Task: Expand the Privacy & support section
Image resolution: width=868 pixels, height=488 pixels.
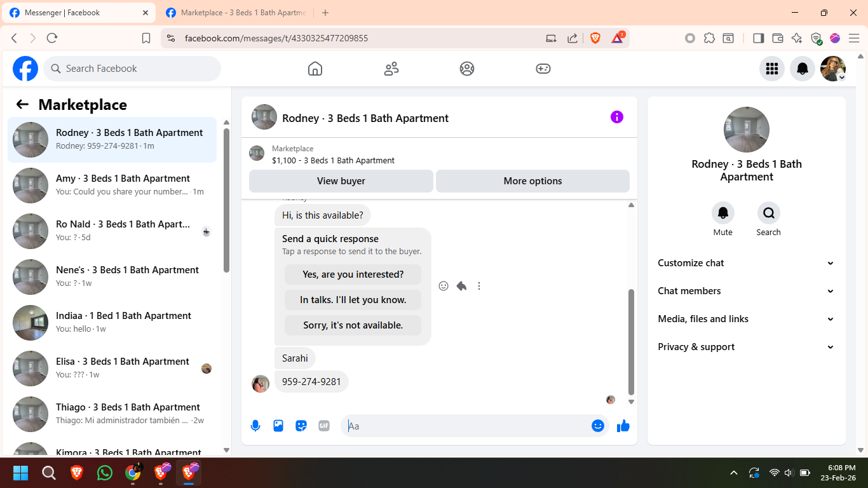Action: [x=747, y=347]
